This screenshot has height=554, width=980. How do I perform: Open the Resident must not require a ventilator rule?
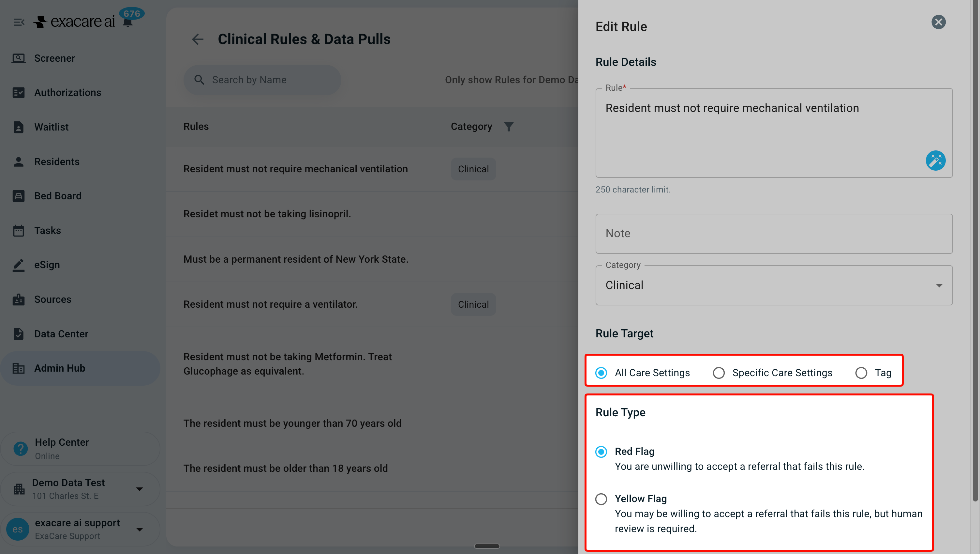pos(270,304)
